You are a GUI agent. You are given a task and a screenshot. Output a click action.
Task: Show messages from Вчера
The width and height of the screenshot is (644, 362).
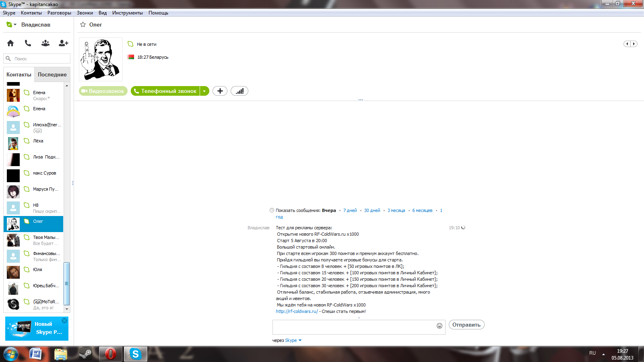tap(329, 210)
